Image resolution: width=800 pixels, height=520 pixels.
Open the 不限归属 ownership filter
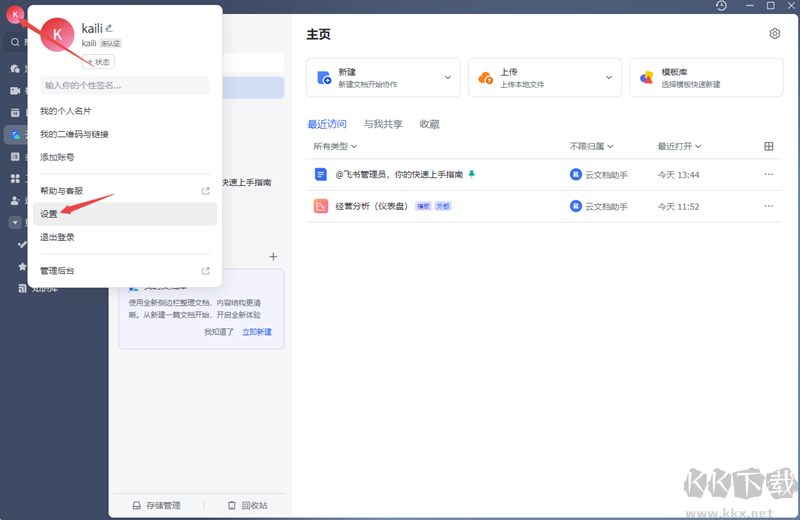[x=591, y=146]
